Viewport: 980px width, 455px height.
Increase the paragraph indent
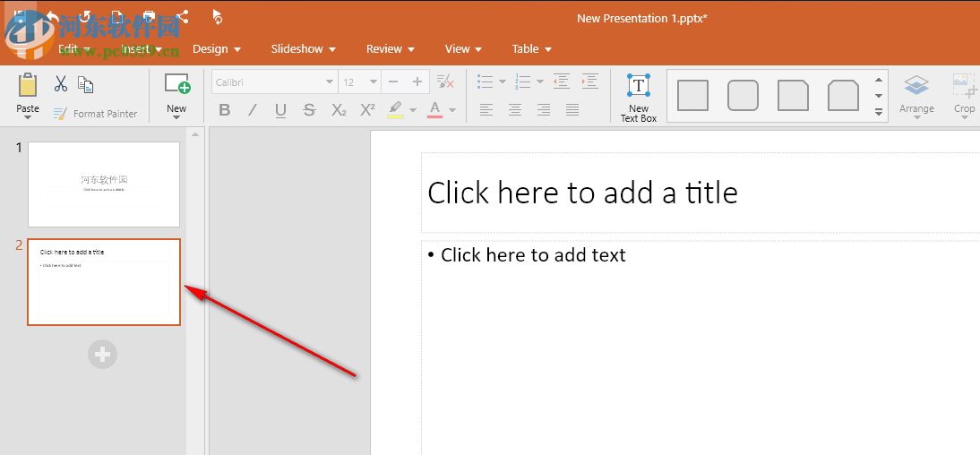(590, 82)
